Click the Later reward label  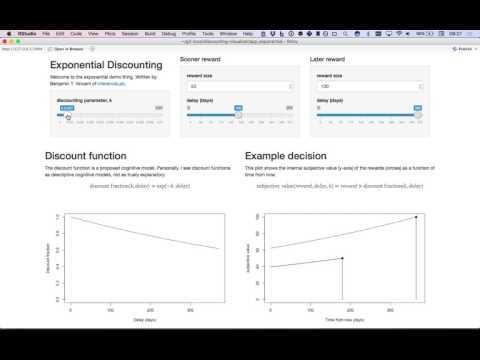pyautogui.click(x=327, y=59)
